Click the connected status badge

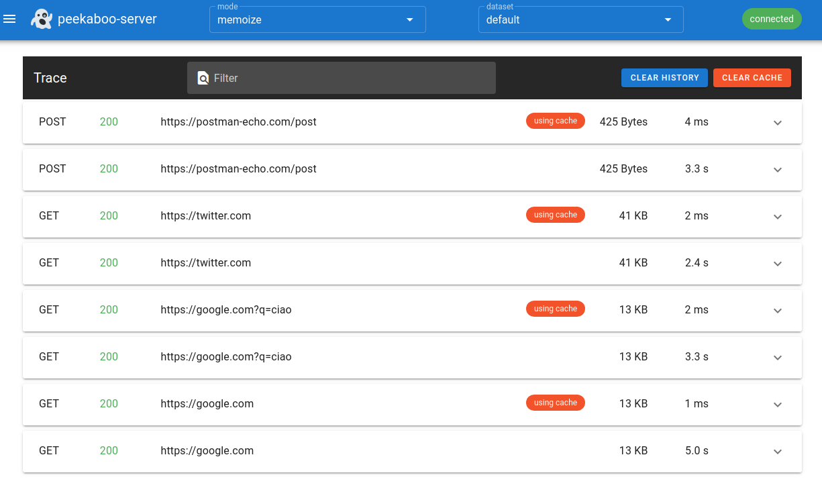[772, 19]
